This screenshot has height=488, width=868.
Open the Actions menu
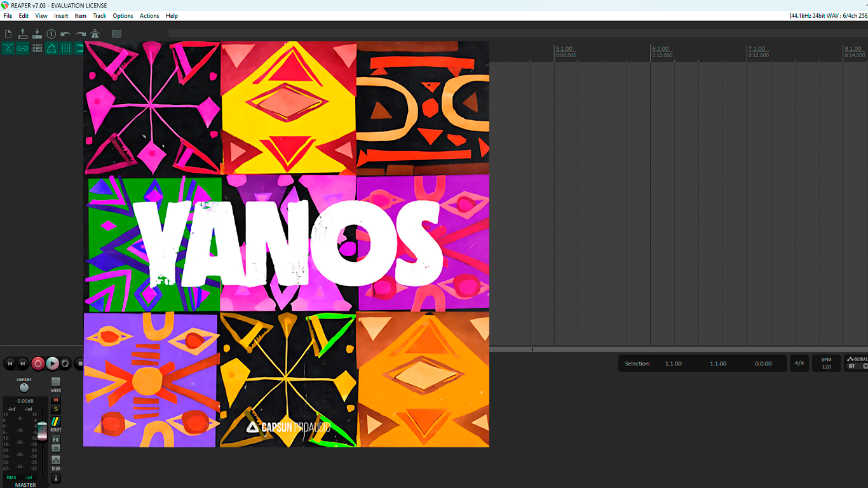[x=149, y=16]
